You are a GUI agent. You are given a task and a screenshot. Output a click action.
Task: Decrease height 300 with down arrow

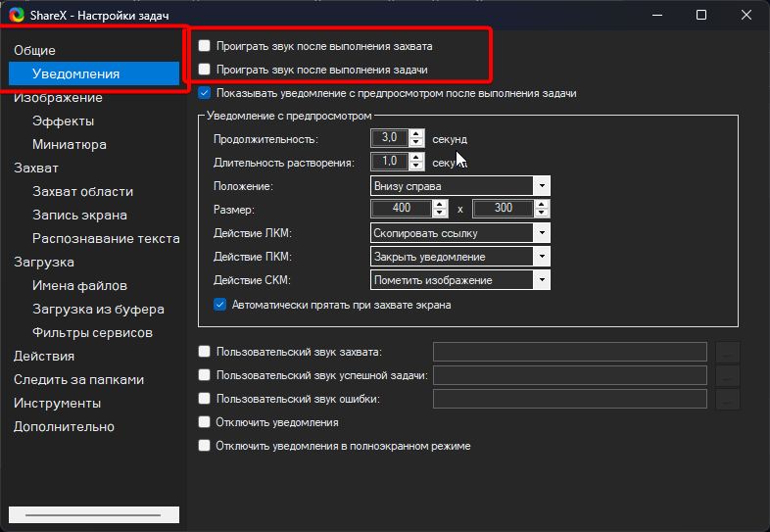pyautogui.click(x=542, y=214)
